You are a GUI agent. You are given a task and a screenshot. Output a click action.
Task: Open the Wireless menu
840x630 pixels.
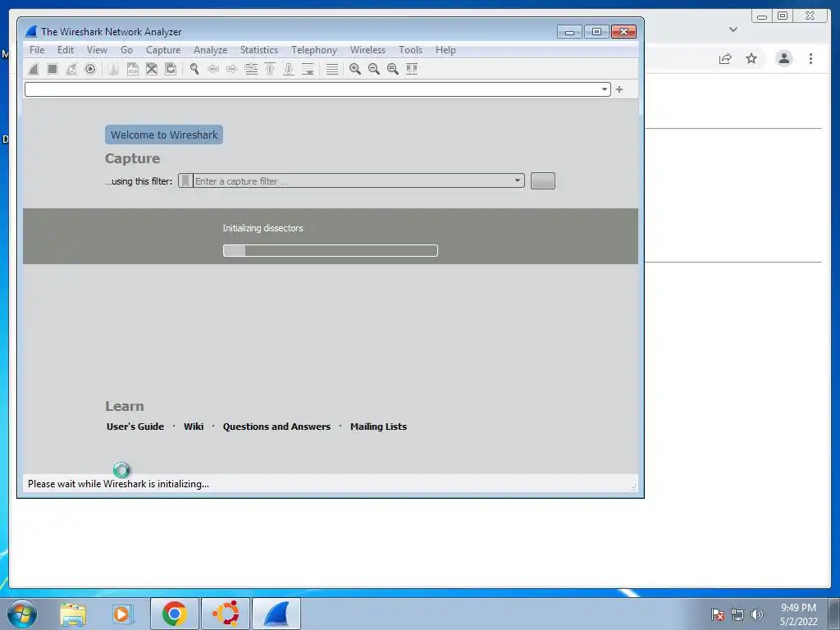(367, 50)
